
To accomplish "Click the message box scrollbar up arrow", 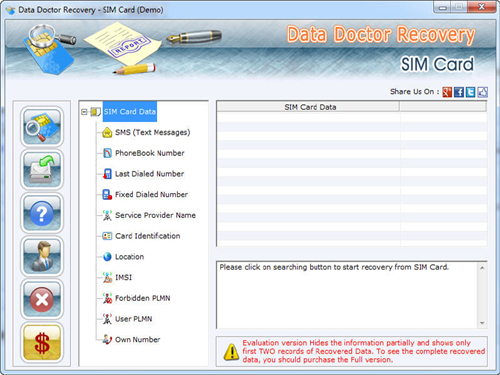I will 482,268.
